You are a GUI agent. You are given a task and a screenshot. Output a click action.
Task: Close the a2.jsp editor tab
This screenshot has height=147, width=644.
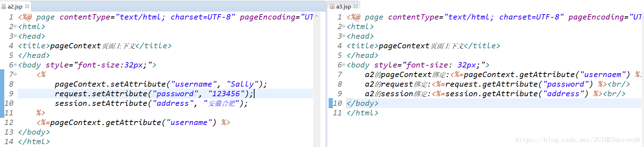27,6
